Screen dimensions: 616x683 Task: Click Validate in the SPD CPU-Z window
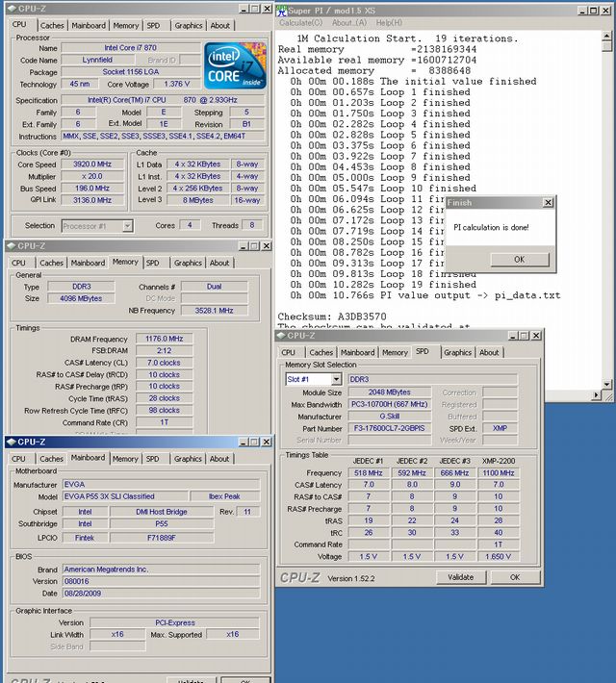pos(461,577)
